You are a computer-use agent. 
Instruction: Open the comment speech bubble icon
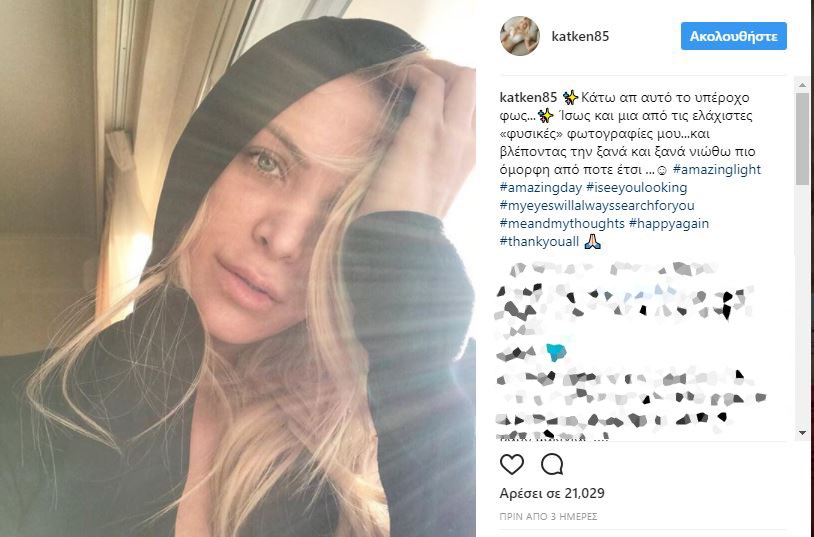pyautogui.click(x=551, y=464)
